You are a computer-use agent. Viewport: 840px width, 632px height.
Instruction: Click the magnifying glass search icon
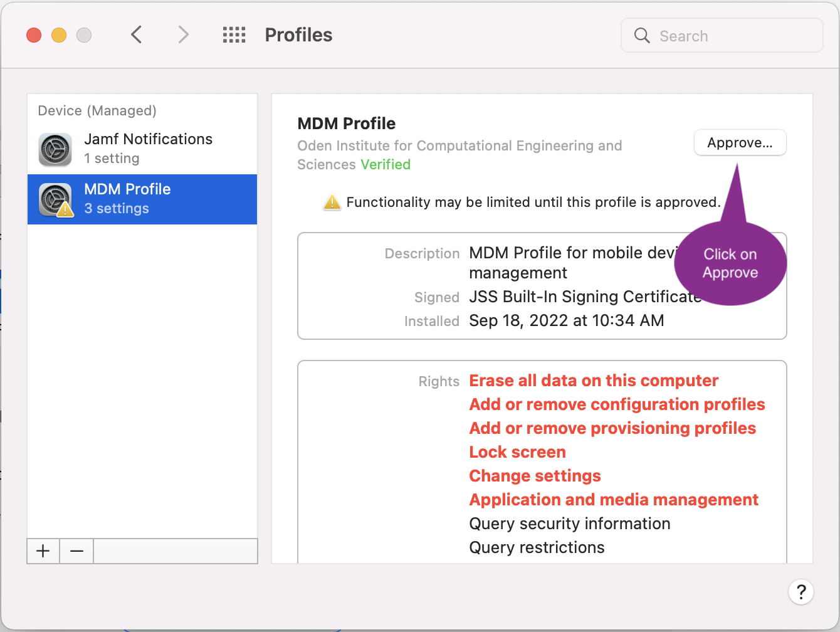click(642, 36)
